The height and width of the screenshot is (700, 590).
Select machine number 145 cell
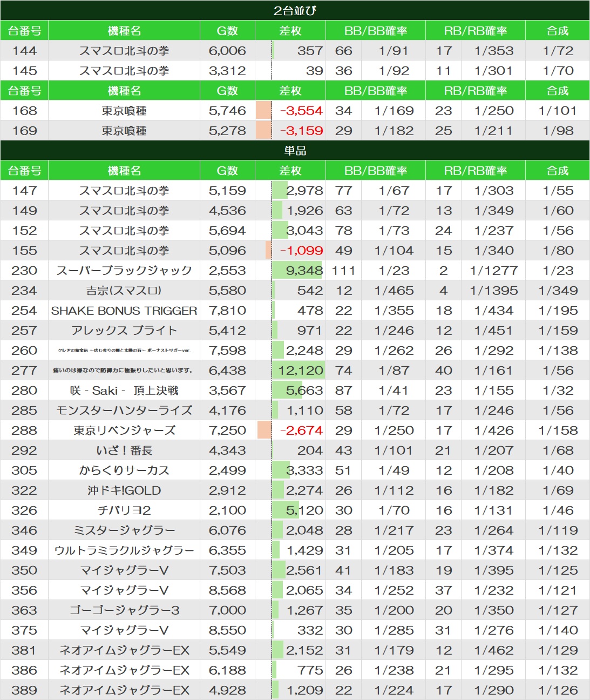[x=24, y=71]
